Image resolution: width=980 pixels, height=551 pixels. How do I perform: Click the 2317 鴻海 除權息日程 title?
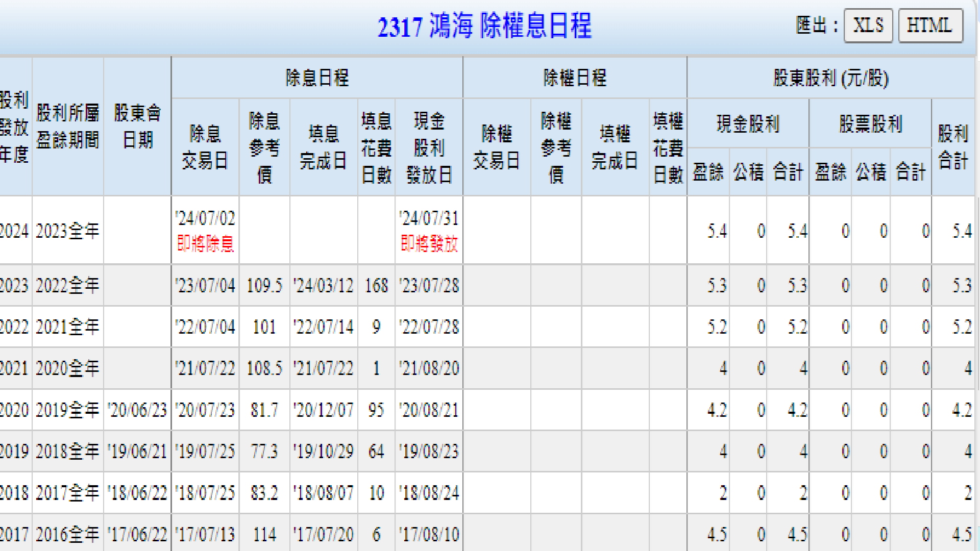point(484,27)
